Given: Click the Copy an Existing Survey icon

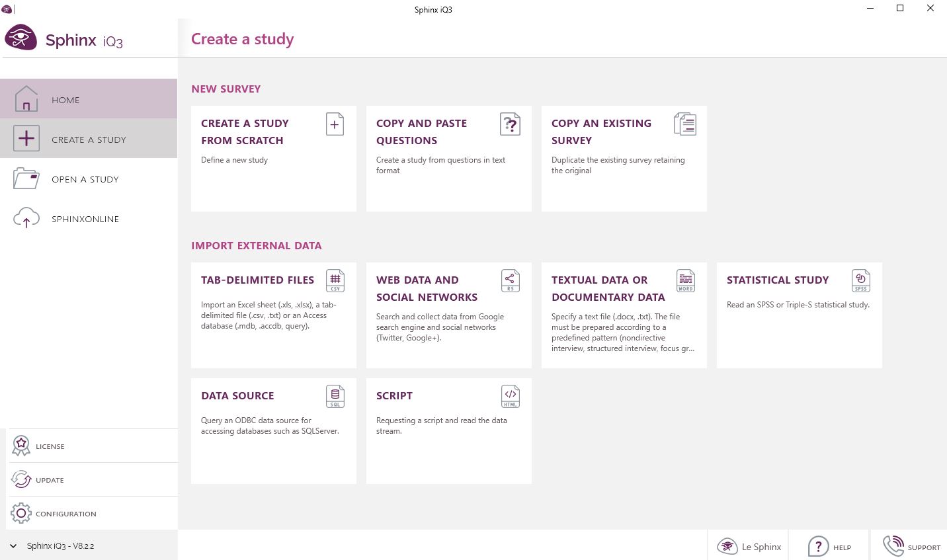Looking at the screenshot, I should pos(685,124).
